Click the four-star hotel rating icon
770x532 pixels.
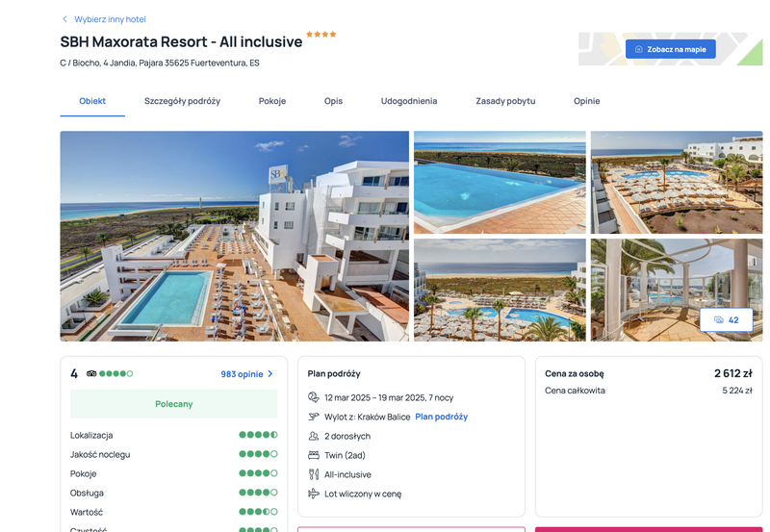click(321, 35)
